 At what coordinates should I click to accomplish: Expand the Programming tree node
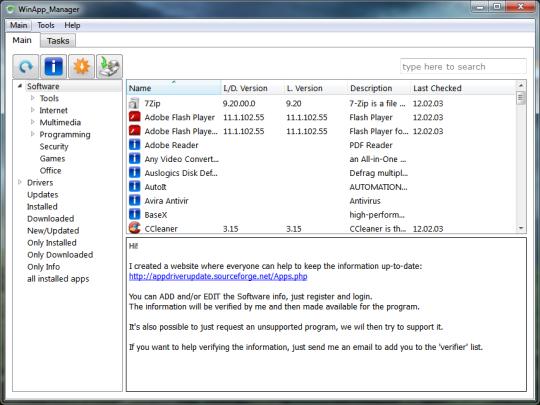(33, 134)
